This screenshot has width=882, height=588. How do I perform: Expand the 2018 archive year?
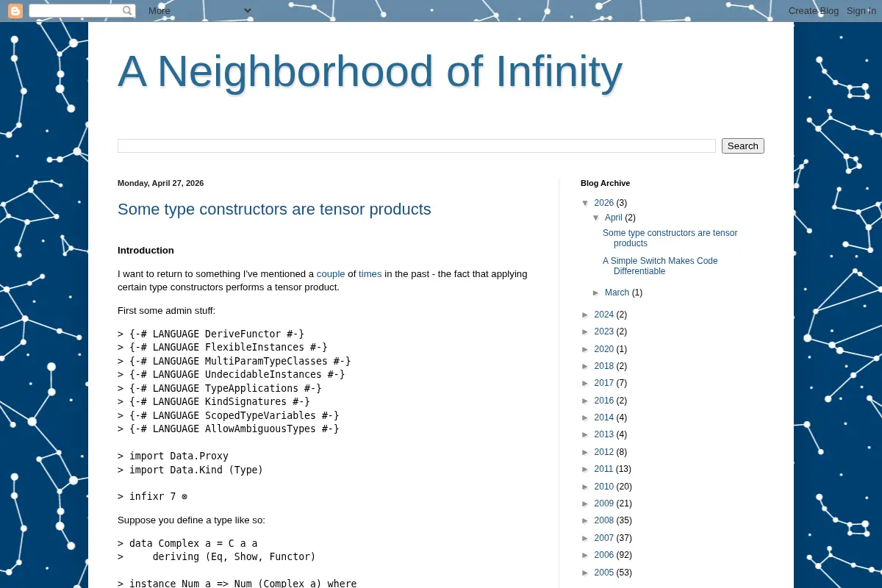click(586, 367)
